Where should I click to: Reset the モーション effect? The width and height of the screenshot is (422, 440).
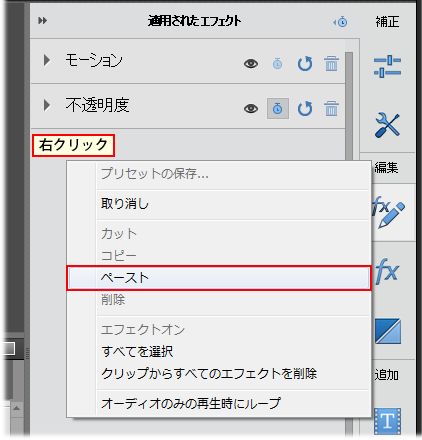click(x=305, y=64)
